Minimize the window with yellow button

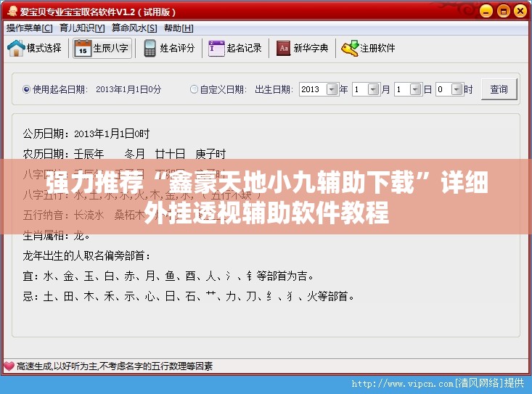click(486, 11)
